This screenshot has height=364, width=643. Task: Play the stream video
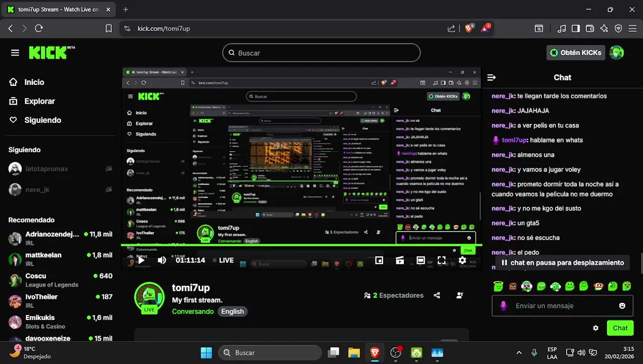[141, 260]
